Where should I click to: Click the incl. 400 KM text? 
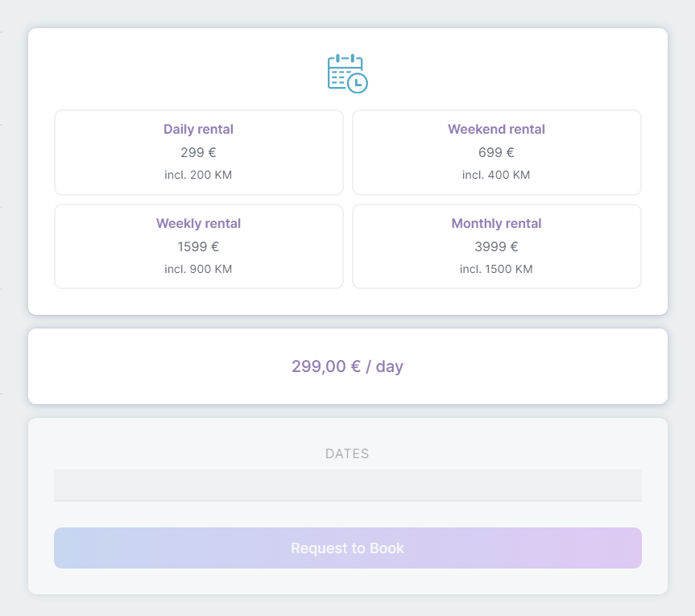[x=496, y=175]
